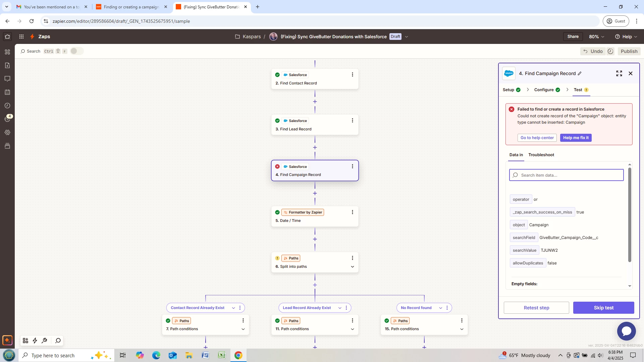Open the apps grid icon in header
Viewport: 644px width, 362px height.
[x=21, y=37]
